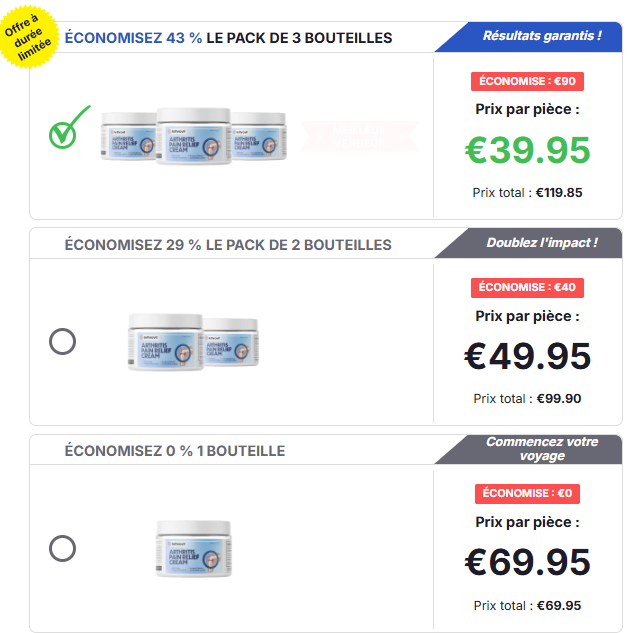
Task: Click the two-jar product image
Action: [194, 341]
